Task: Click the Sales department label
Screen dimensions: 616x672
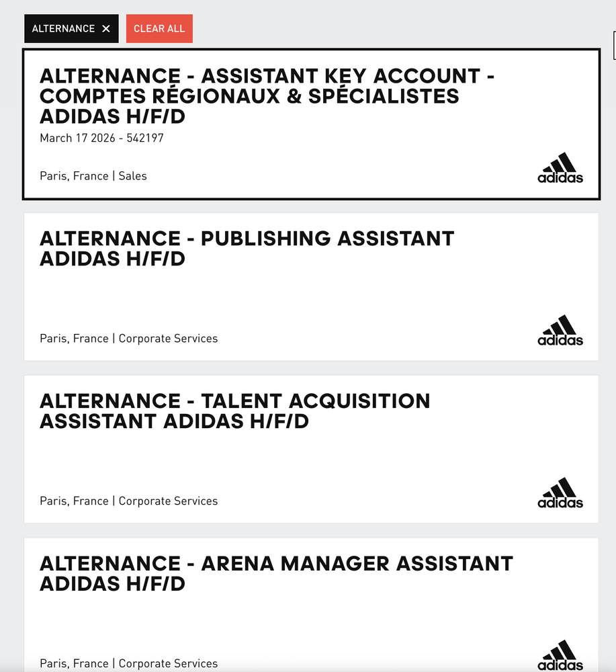Action: 133,176
